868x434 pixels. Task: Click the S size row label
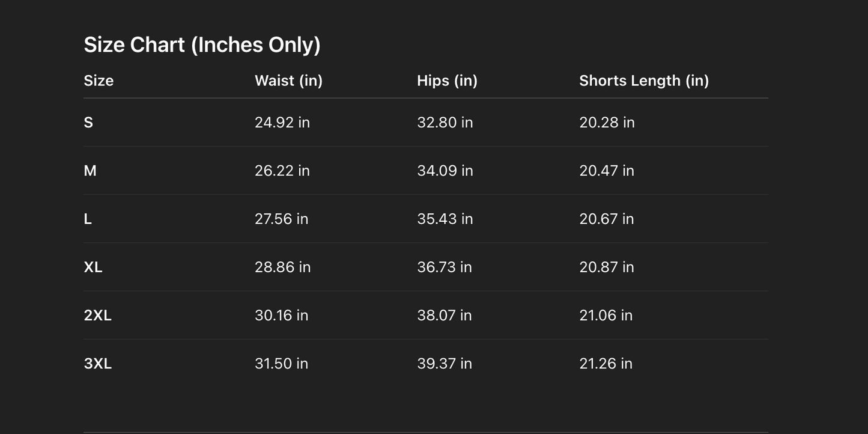(x=88, y=123)
